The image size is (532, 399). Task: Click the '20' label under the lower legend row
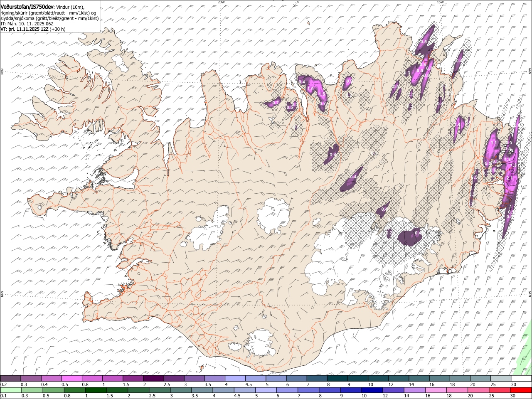[470, 396]
